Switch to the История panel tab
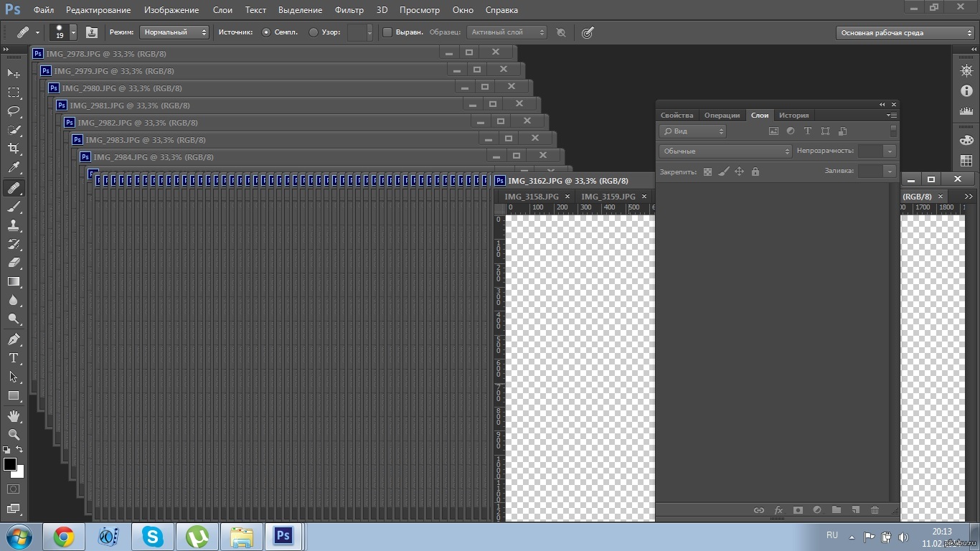Image resolution: width=980 pixels, height=551 pixels. point(794,116)
